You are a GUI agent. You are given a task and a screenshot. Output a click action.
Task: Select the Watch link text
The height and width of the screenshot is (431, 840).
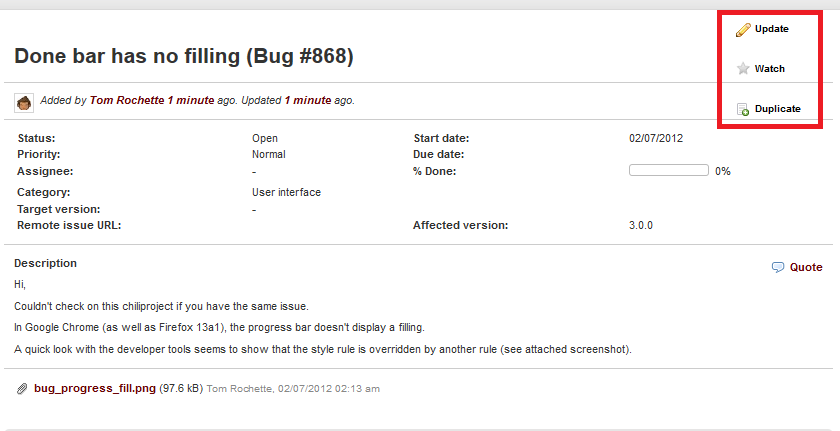(769, 69)
